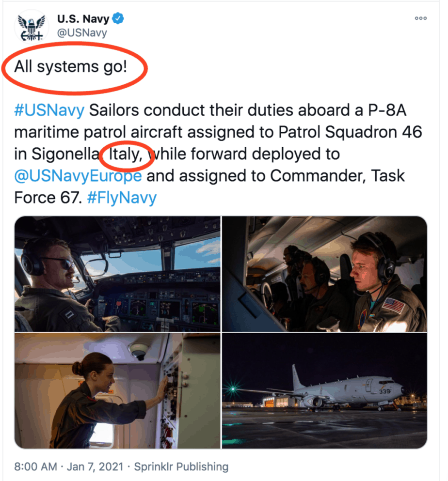Image resolution: width=448 pixels, height=481 pixels.
Task: Click the Sprinklr Publishing source label
Action: (181, 467)
